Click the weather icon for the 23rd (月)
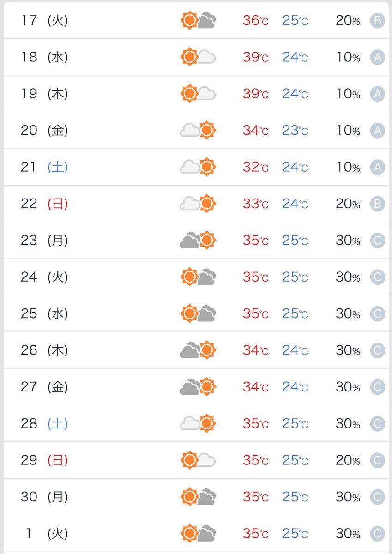392x554 pixels. tap(198, 240)
